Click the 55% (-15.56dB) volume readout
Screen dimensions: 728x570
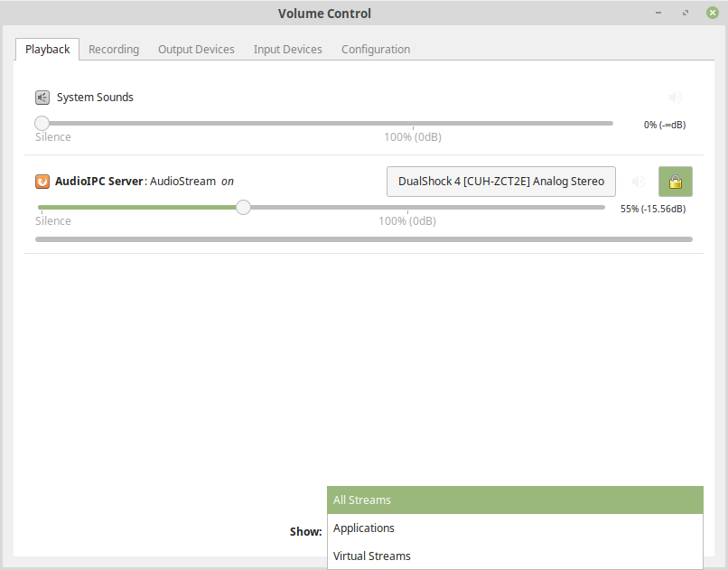pos(653,209)
